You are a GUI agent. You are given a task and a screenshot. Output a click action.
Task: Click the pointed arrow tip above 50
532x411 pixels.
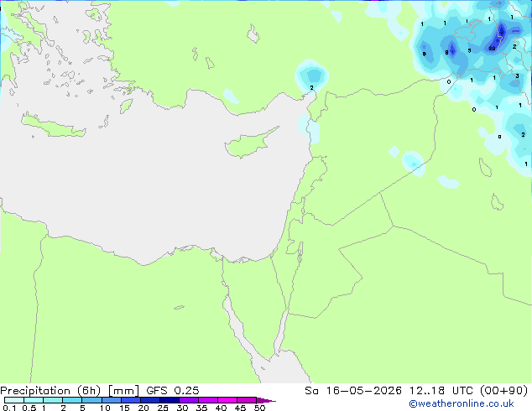click(x=266, y=400)
